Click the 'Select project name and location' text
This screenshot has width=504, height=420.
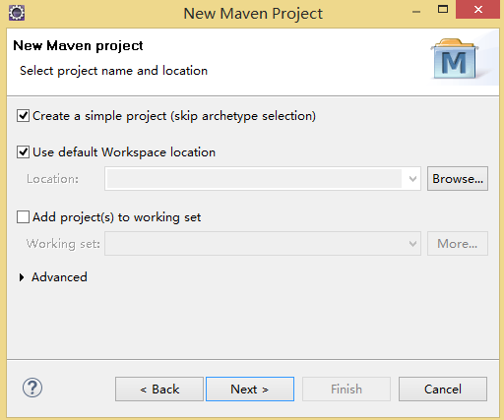pos(113,71)
